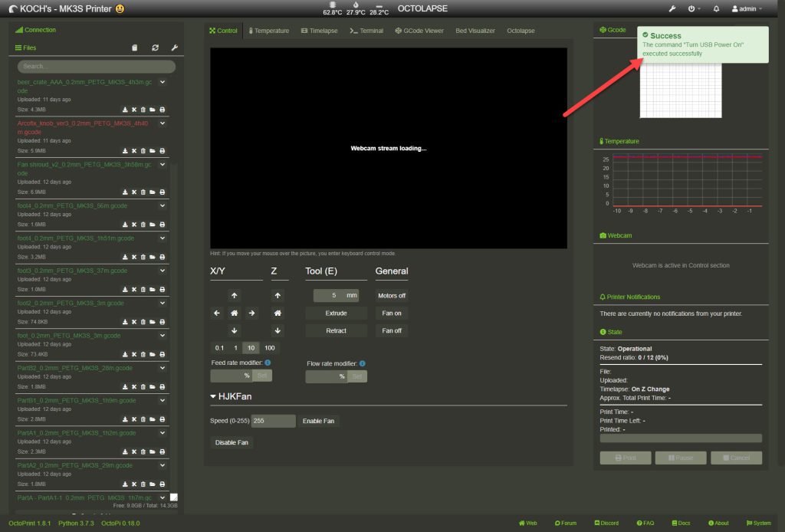Click the HJKFan speed input field
This screenshot has height=532, width=785.
(273, 421)
